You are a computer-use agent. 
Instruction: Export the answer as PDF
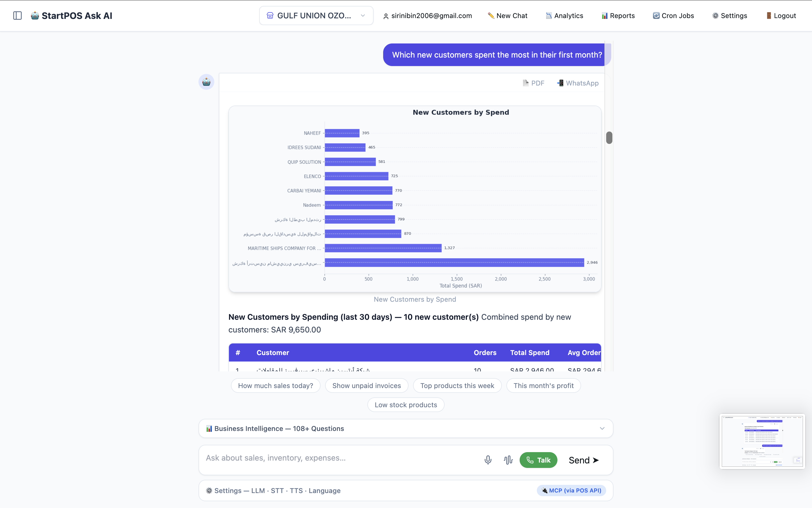(533, 83)
